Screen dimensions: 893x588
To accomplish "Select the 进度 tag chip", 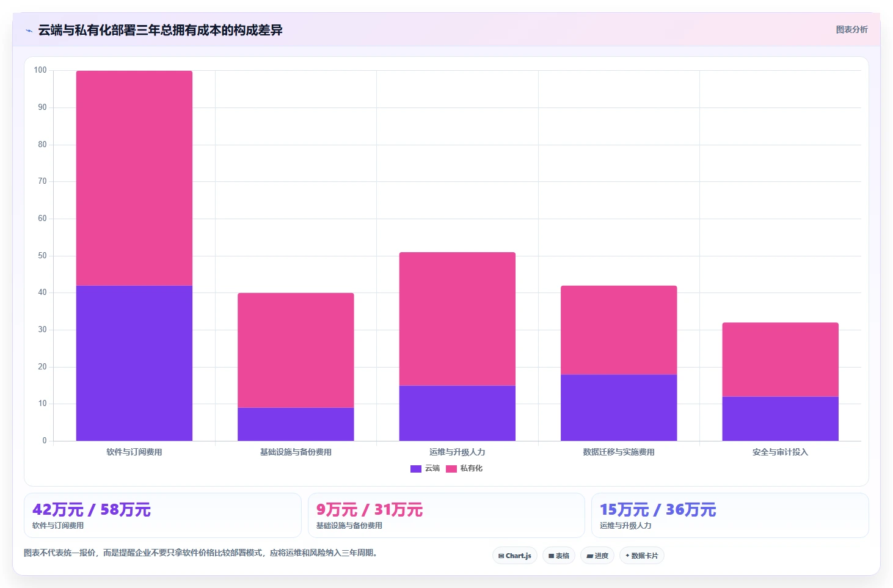I will pyautogui.click(x=597, y=556).
